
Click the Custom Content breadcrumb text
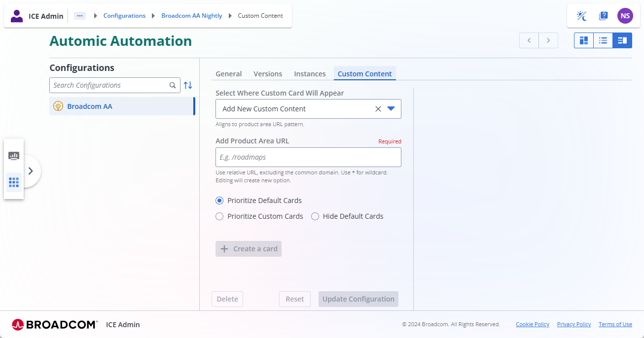click(260, 16)
